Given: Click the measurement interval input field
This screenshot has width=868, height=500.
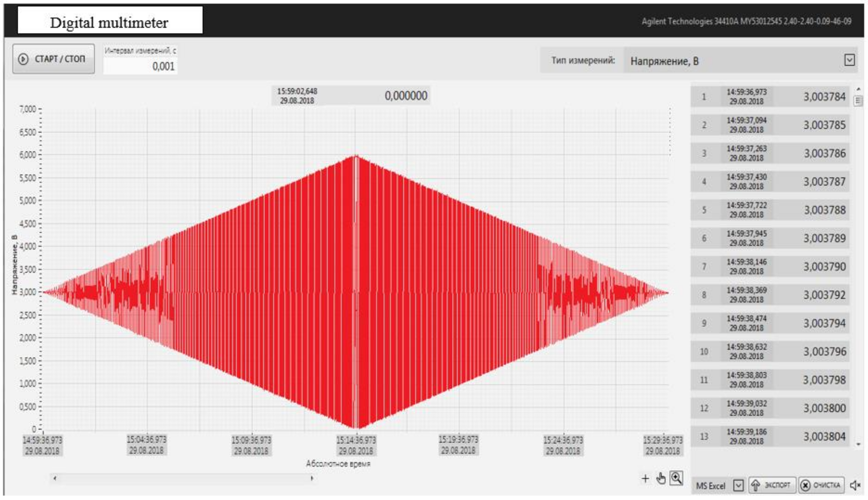Looking at the screenshot, I should (140, 66).
